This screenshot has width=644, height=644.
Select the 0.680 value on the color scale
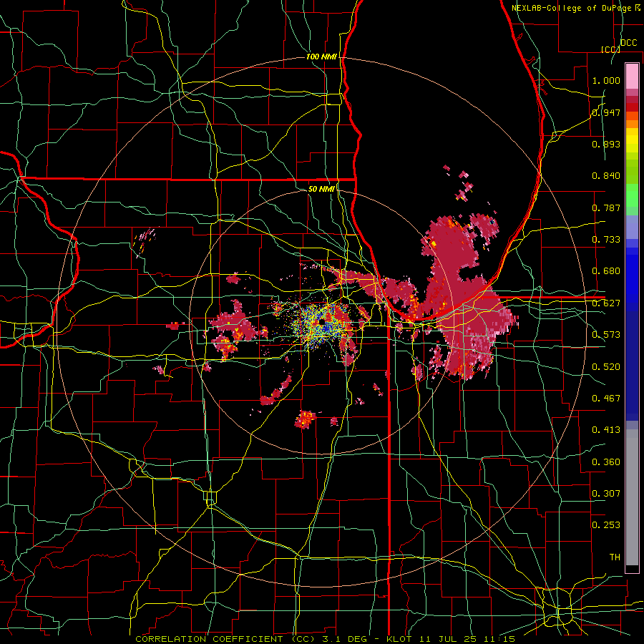point(606,271)
